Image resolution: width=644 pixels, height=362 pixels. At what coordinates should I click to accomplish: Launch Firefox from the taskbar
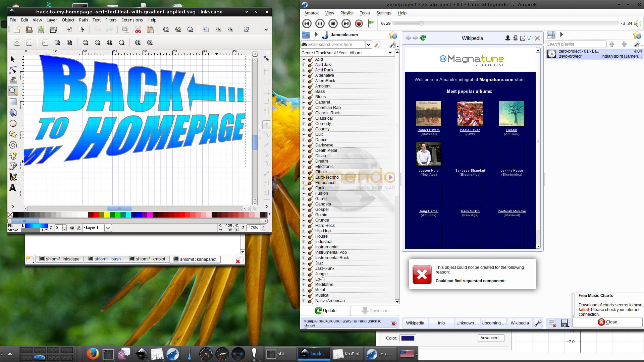tap(93, 354)
